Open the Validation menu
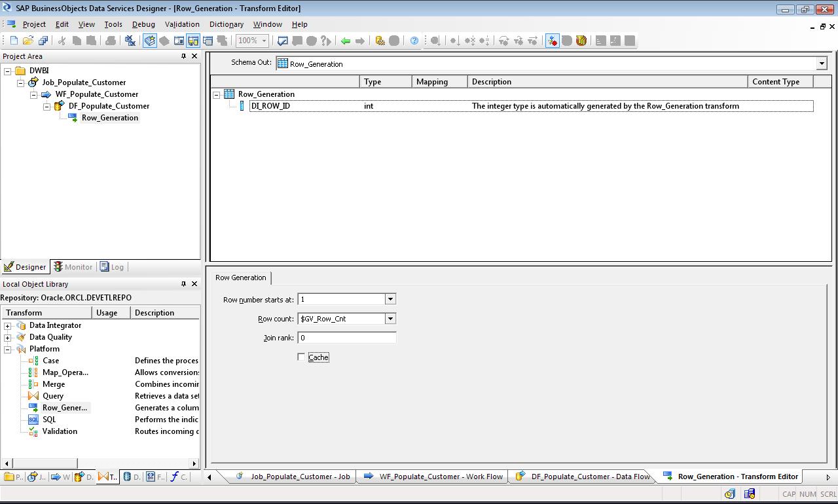 [182, 24]
